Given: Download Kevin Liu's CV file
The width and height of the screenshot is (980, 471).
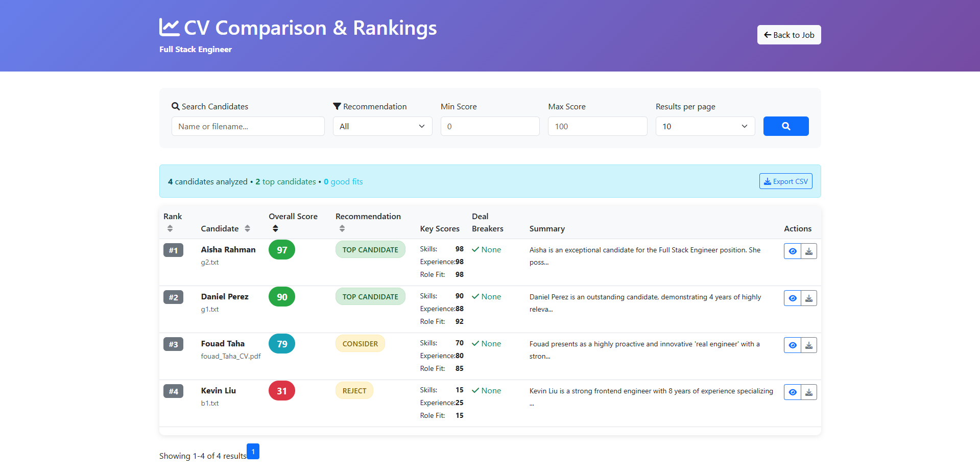Looking at the screenshot, I should (809, 392).
